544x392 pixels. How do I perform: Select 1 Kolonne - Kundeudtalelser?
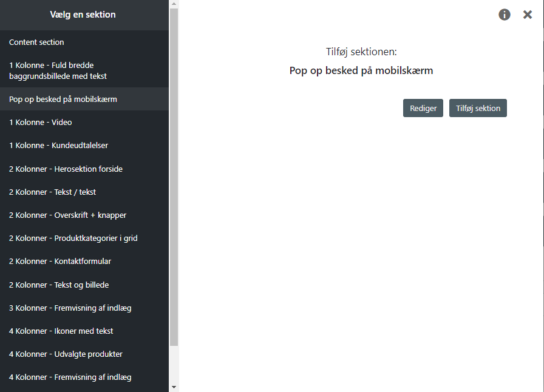pos(84,146)
